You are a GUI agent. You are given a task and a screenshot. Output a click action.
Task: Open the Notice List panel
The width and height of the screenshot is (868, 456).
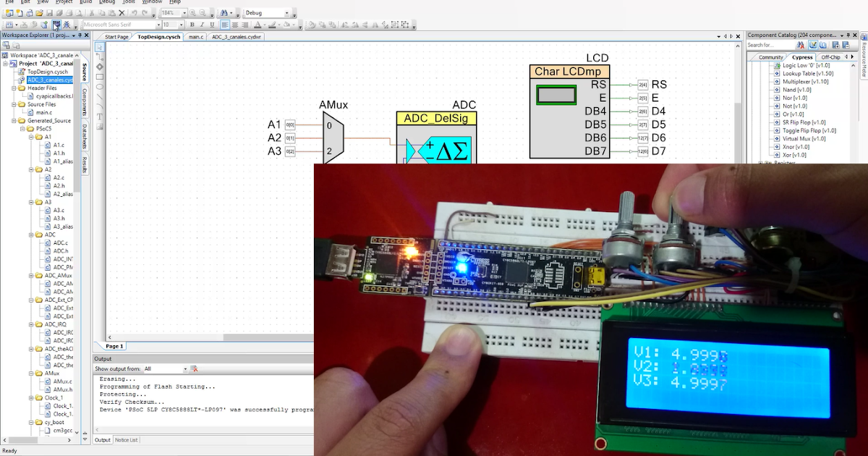[x=125, y=439]
